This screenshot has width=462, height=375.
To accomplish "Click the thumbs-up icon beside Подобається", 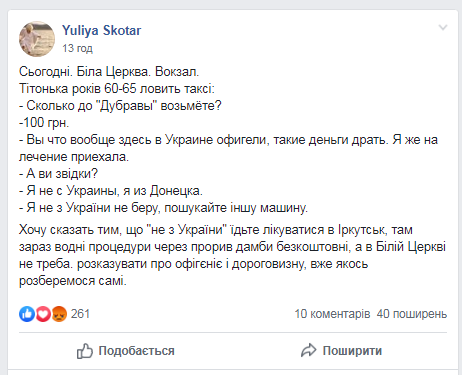I will point(85,351).
